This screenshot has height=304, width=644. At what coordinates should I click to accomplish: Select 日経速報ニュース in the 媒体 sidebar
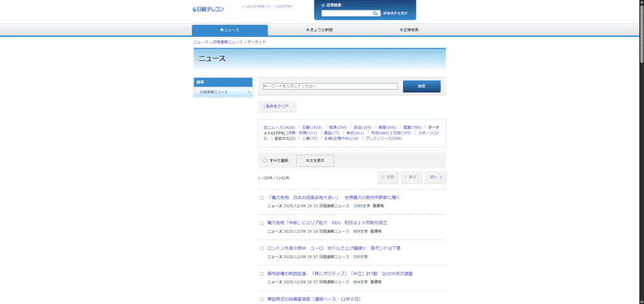pyautogui.click(x=223, y=92)
